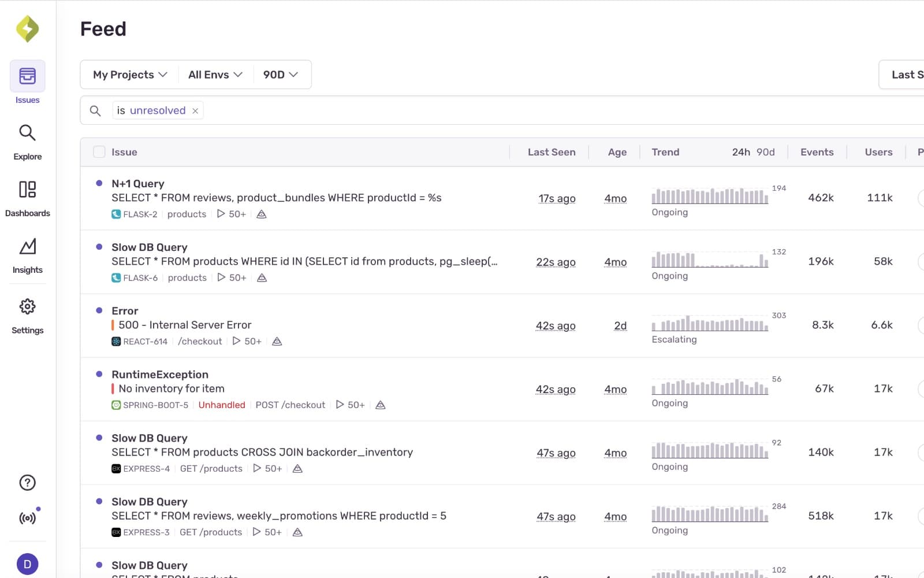This screenshot has height=578, width=924.
Task: Open the All Envs dropdown
Action: (215, 75)
